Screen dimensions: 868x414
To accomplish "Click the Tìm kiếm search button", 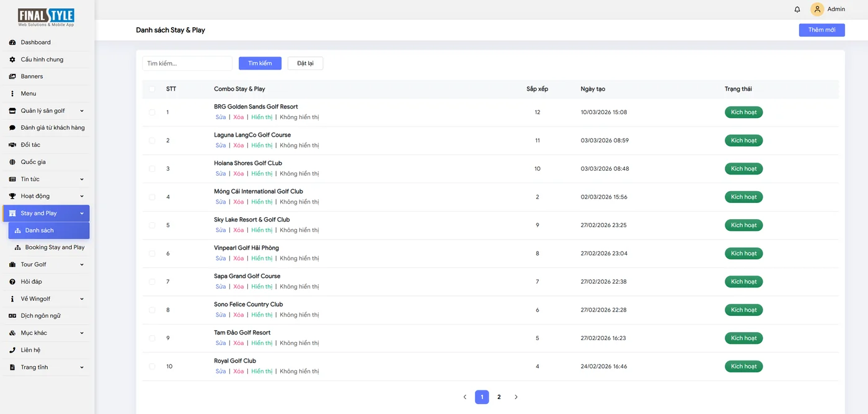I will click(x=260, y=63).
